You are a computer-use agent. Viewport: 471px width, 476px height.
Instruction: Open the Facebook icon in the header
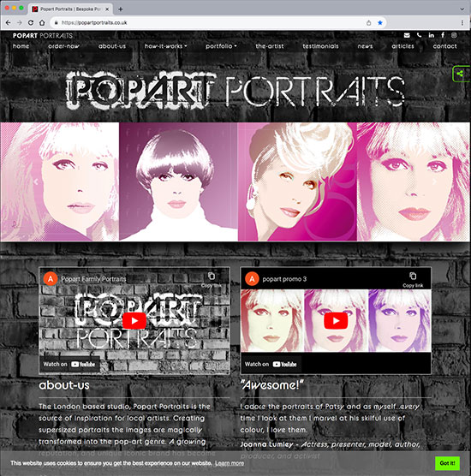(x=443, y=35)
